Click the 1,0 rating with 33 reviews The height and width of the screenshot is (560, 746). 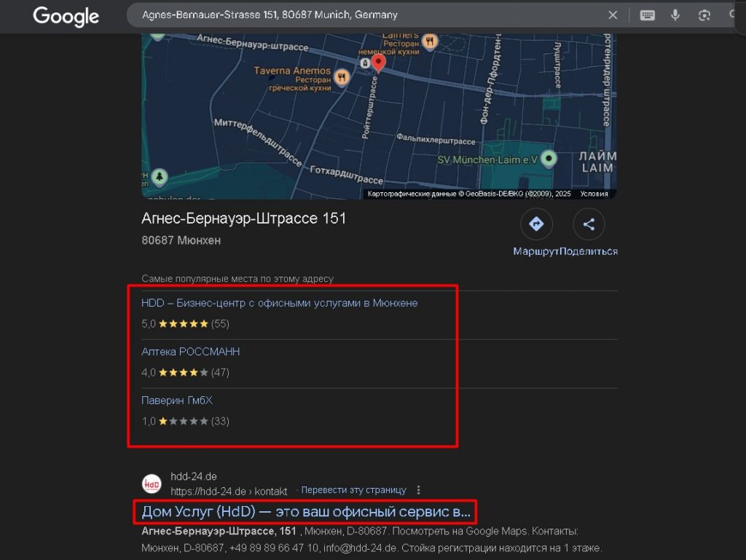pyautogui.click(x=185, y=421)
